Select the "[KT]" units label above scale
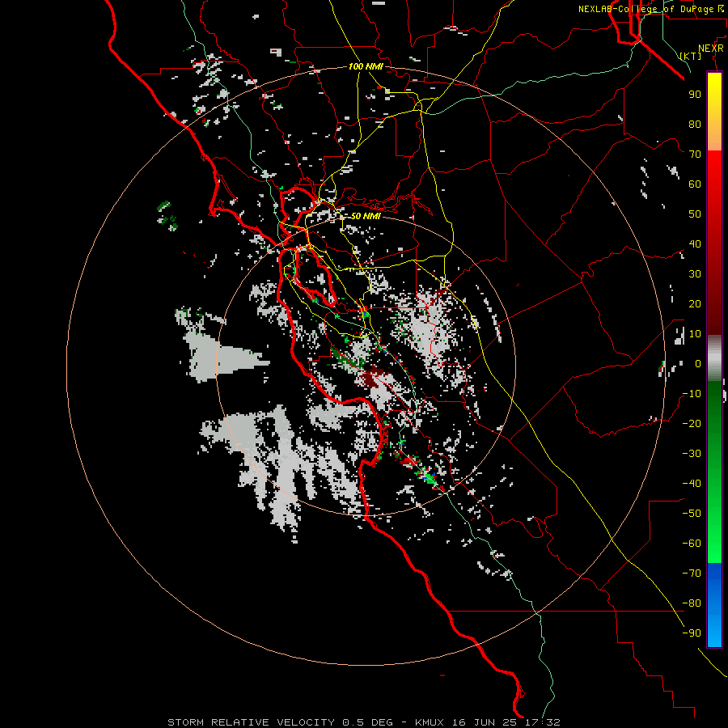This screenshot has height=728, width=728. 690,56
